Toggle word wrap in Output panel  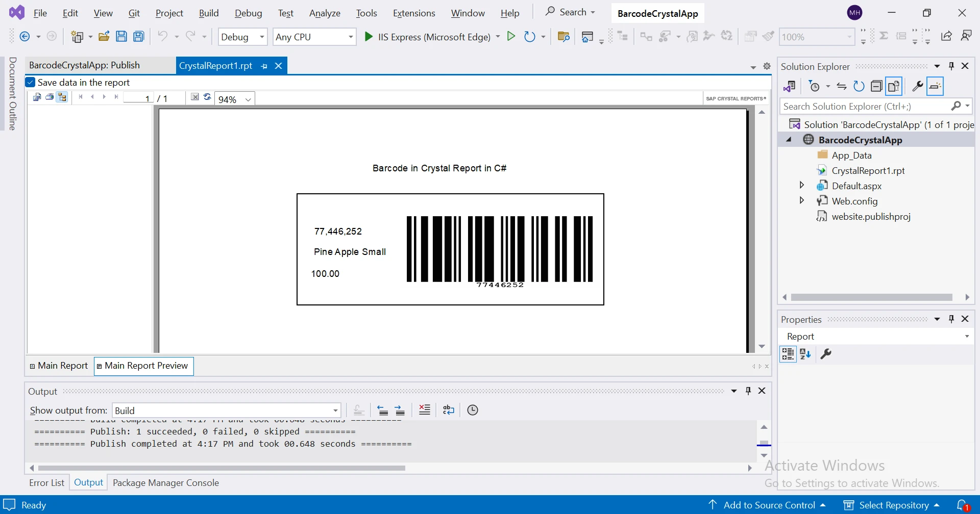449,410
